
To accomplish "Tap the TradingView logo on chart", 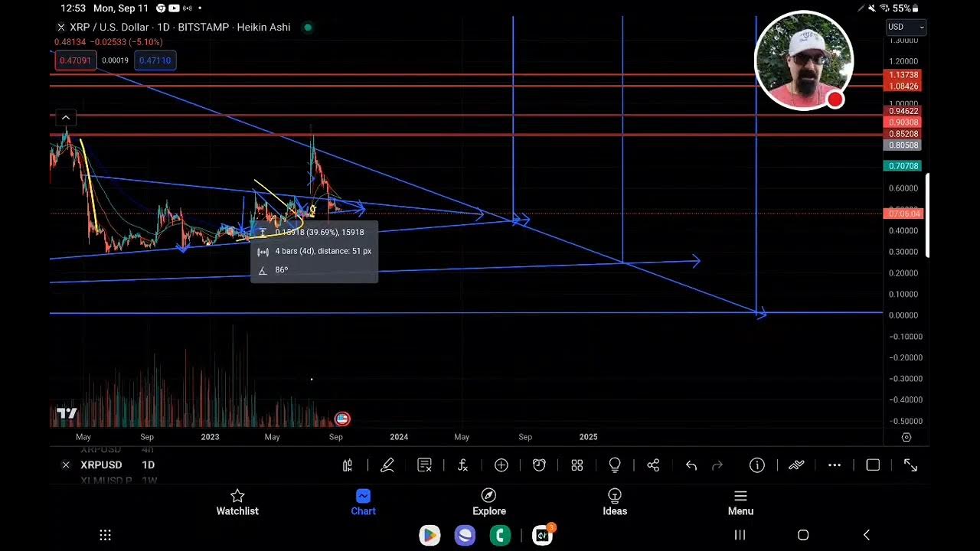I will click(67, 414).
